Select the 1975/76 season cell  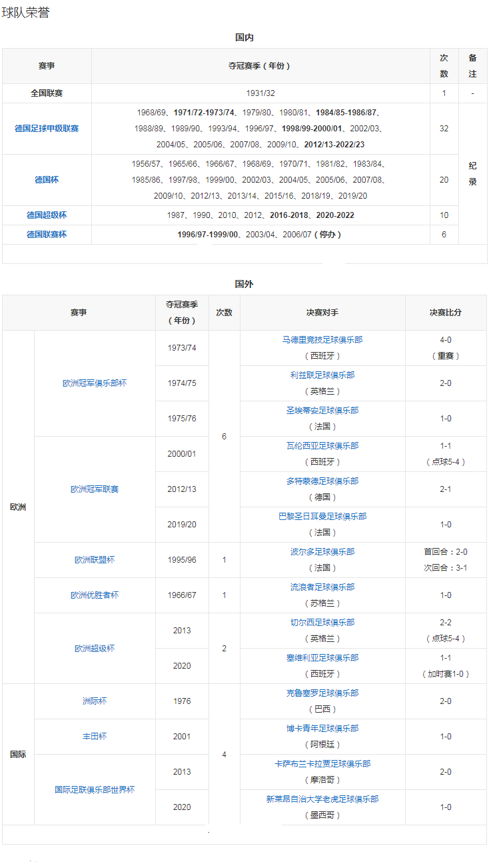click(x=182, y=419)
